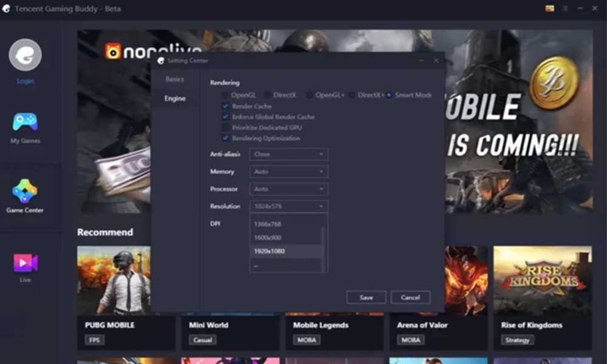The width and height of the screenshot is (607, 364).
Task: Click the Login link under avatar
Action: pos(25,81)
